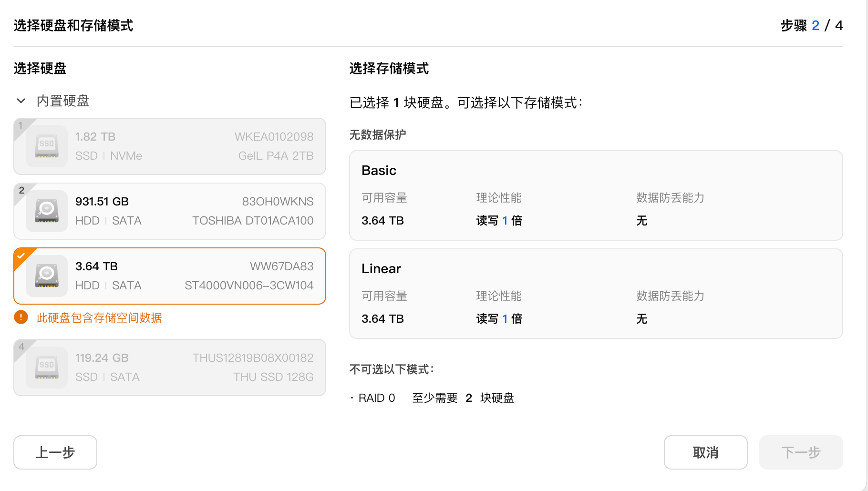Click the 内置硬盘 group label

click(x=63, y=101)
